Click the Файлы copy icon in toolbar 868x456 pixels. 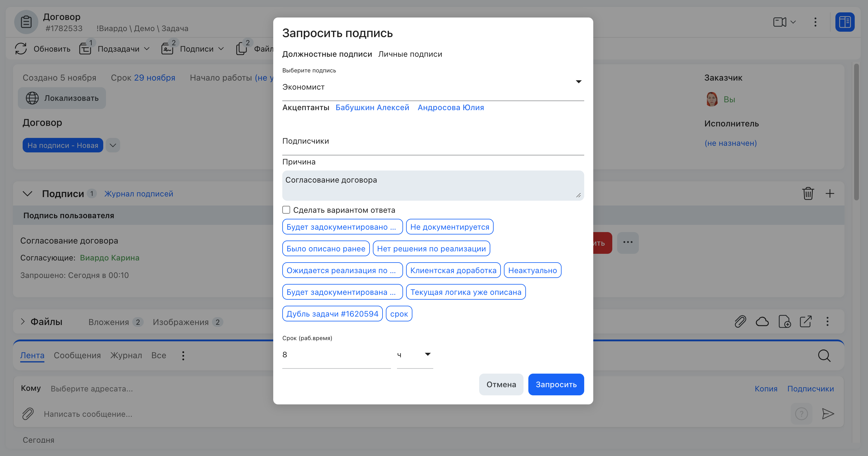[241, 49]
